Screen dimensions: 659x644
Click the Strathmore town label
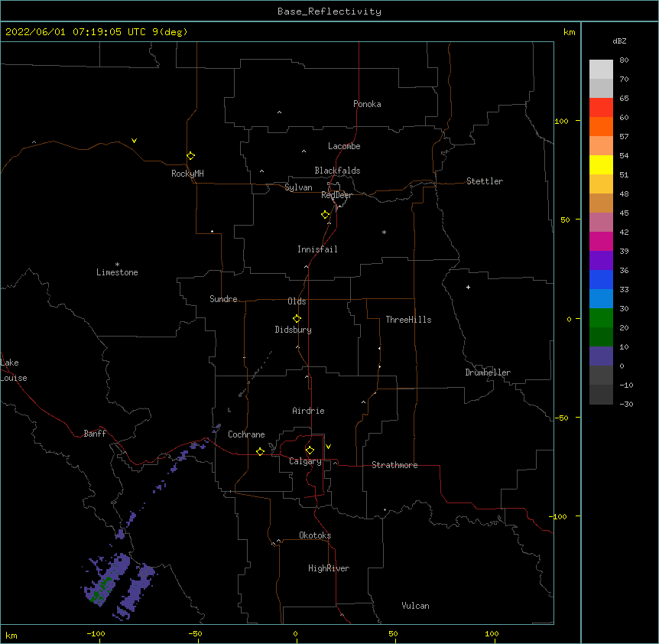click(394, 465)
